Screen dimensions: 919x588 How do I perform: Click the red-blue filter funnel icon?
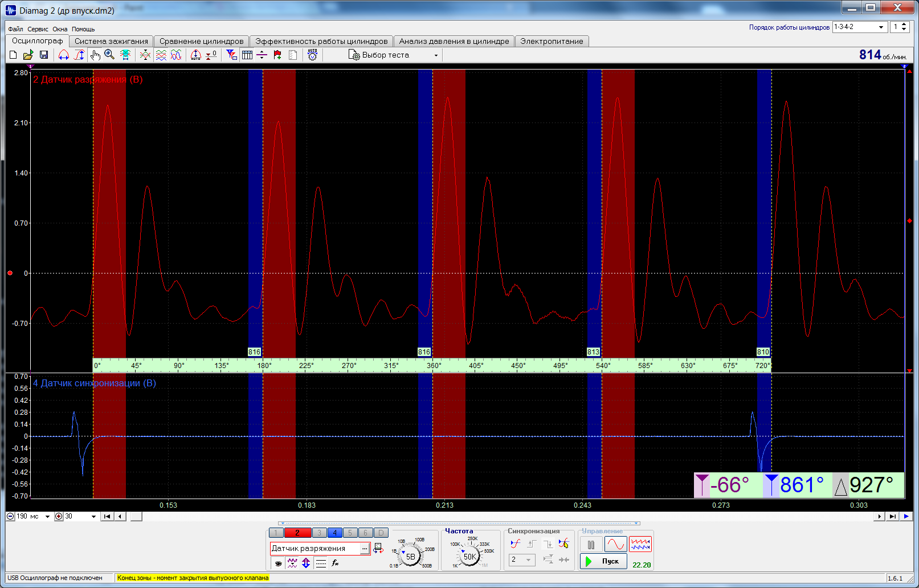tap(231, 55)
